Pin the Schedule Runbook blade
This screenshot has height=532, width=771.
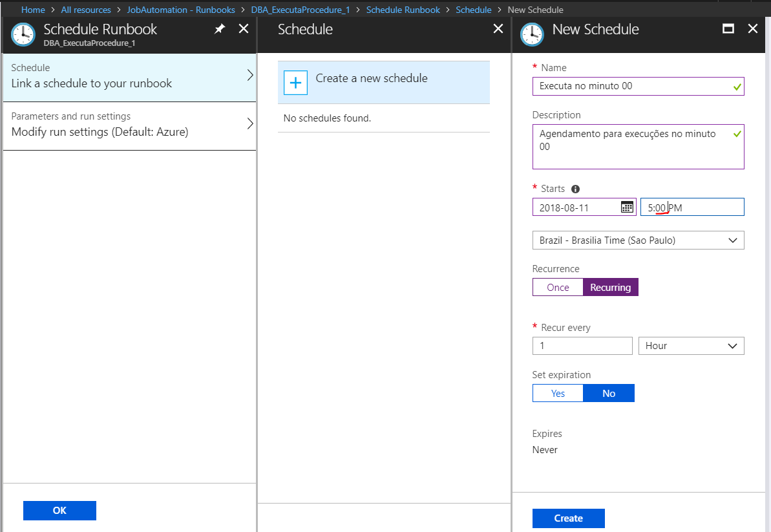[x=220, y=29]
